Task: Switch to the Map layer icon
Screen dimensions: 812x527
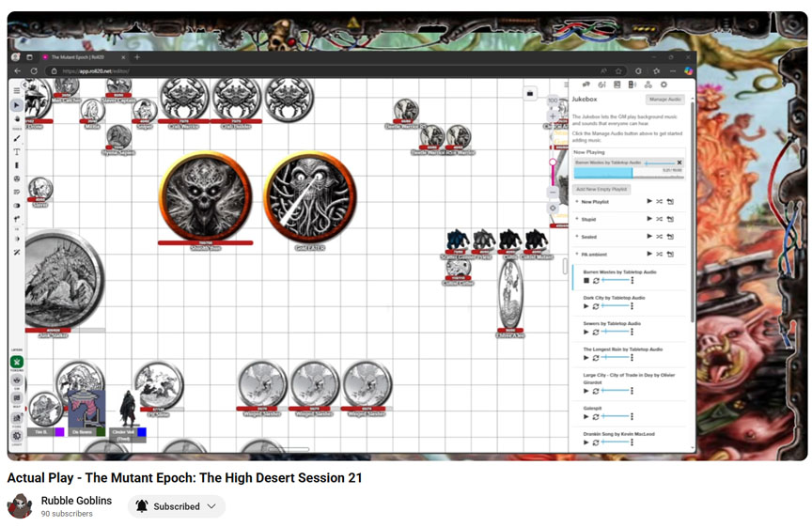Action: (x=17, y=398)
